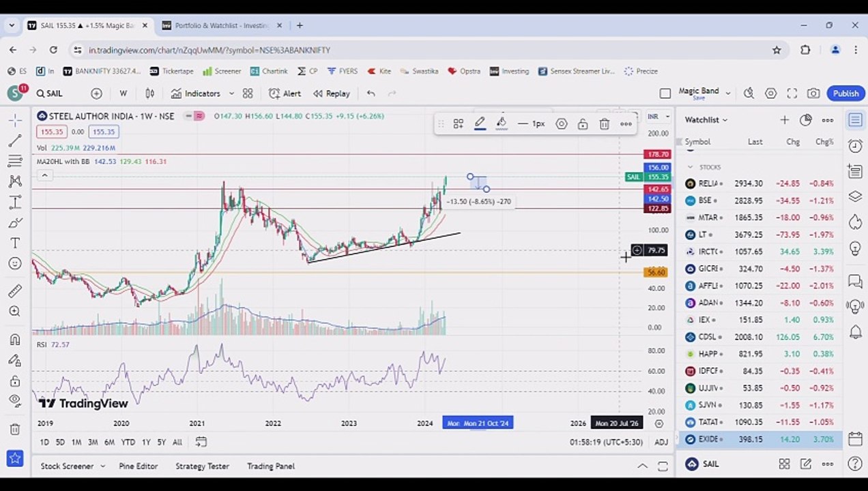Open the Ideas lightbulb panel
Image resolution: width=868 pixels, height=491 pixels.
[855, 248]
